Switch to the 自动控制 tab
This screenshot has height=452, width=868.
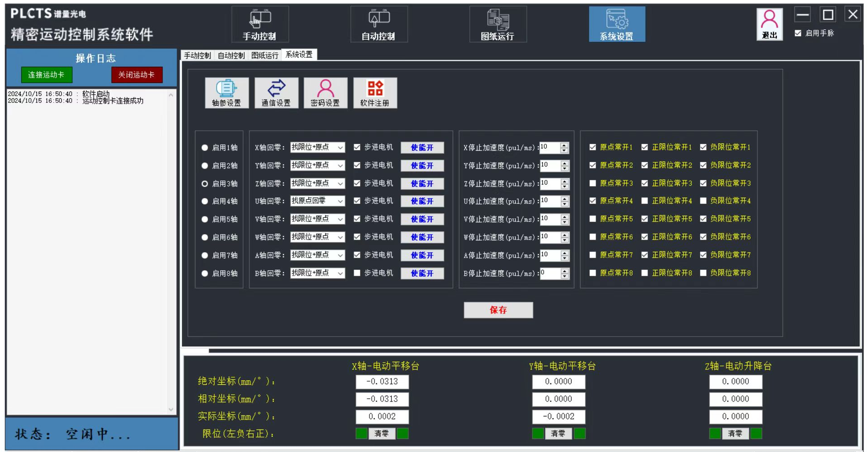pos(231,55)
